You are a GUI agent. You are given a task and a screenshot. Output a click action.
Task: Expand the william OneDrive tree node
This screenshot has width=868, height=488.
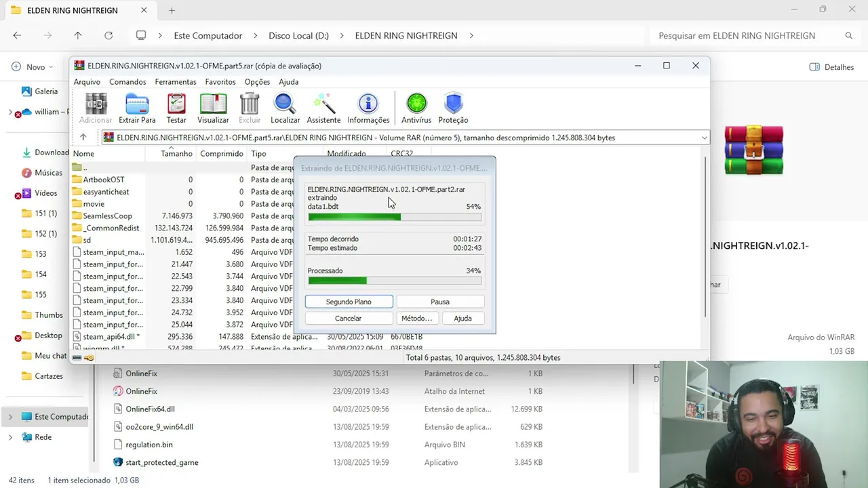point(10,112)
